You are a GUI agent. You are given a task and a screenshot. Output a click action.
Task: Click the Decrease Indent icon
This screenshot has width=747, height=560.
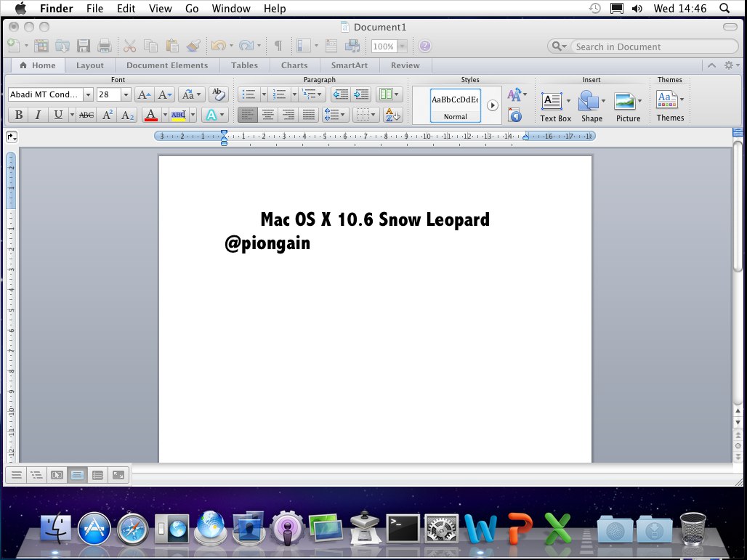[341, 94]
